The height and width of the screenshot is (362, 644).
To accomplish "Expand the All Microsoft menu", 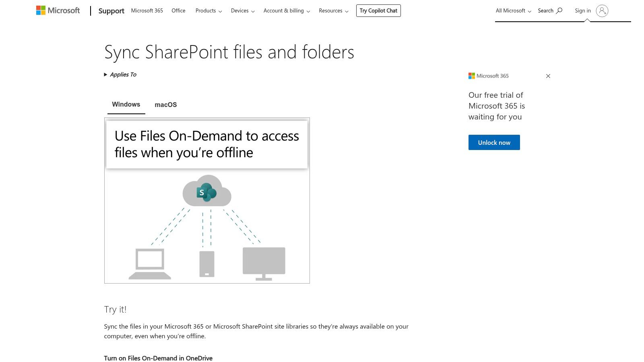I will [x=513, y=10].
